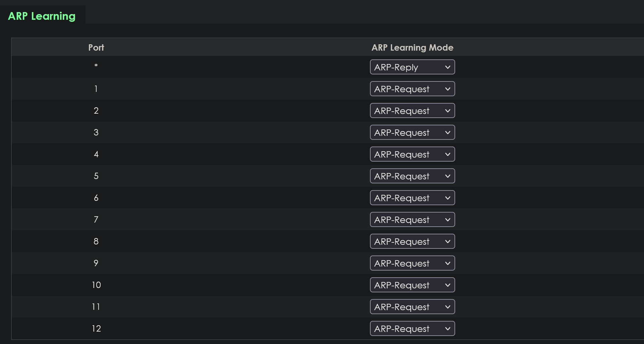644x344 pixels.
Task: Click the ARP Learning Mode column header
Action: pyautogui.click(x=412, y=48)
